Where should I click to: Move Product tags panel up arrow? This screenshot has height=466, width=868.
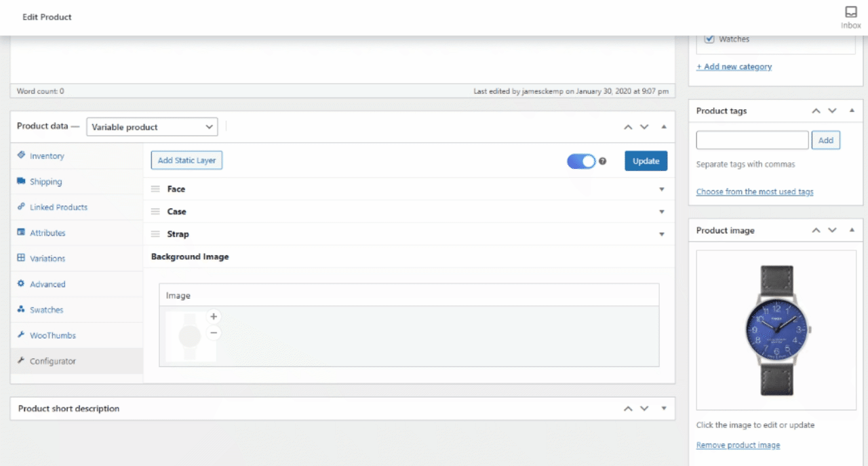816,111
